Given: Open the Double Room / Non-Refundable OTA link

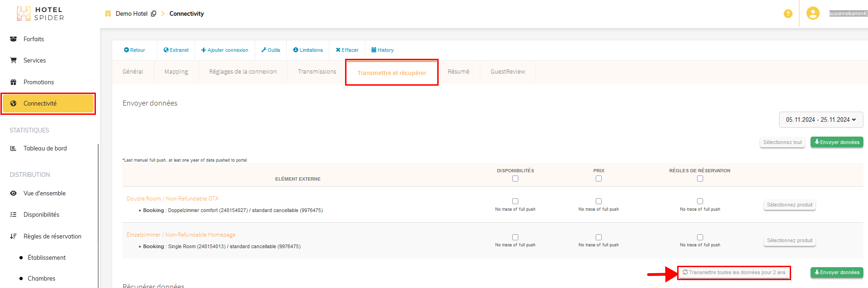Looking at the screenshot, I should coord(172,199).
